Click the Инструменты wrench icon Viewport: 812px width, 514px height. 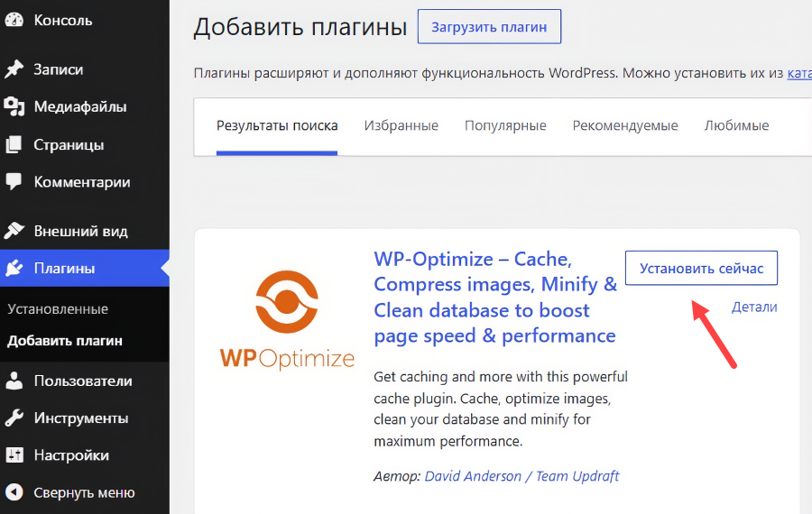coord(14,418)
